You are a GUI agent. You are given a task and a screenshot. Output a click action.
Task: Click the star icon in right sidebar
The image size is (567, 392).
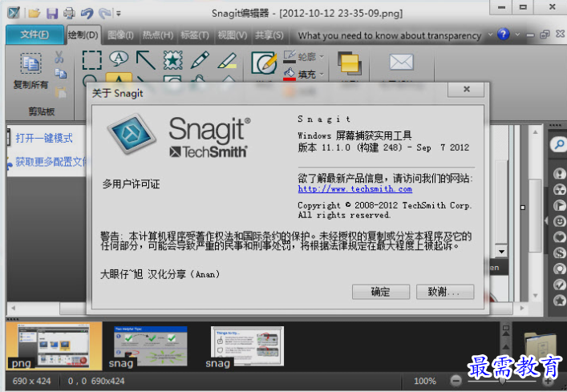560,301
